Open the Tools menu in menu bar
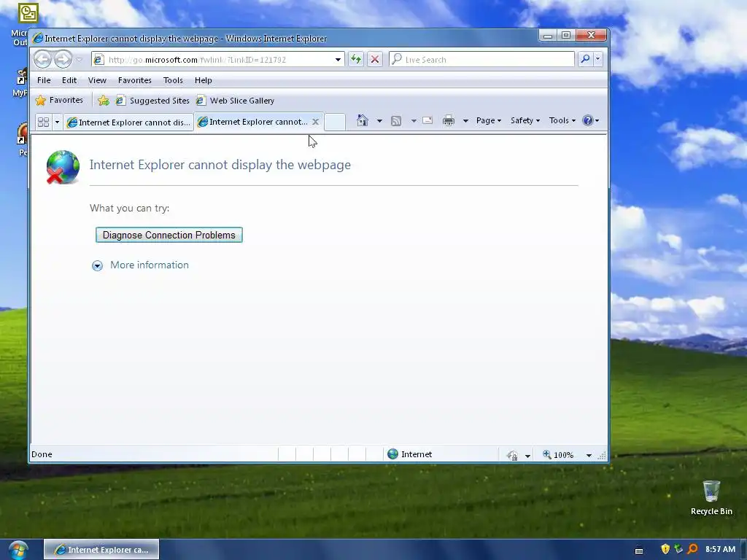 (173, 80)
